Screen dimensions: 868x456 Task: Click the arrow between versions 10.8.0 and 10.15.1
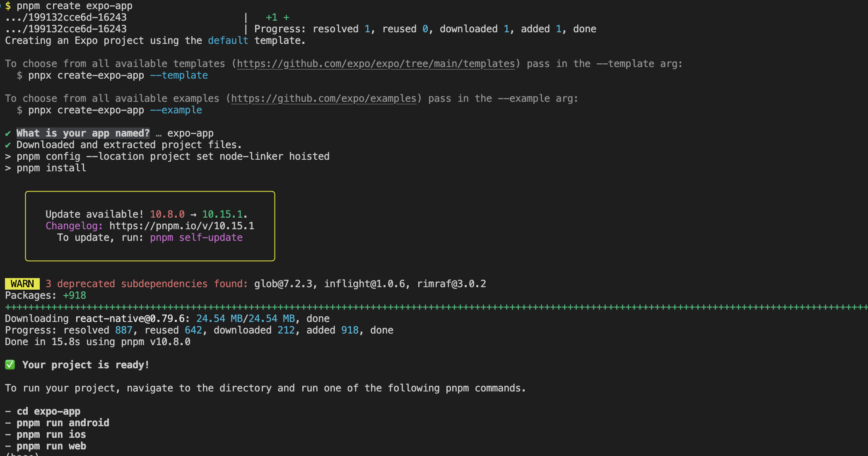(193, 215)
